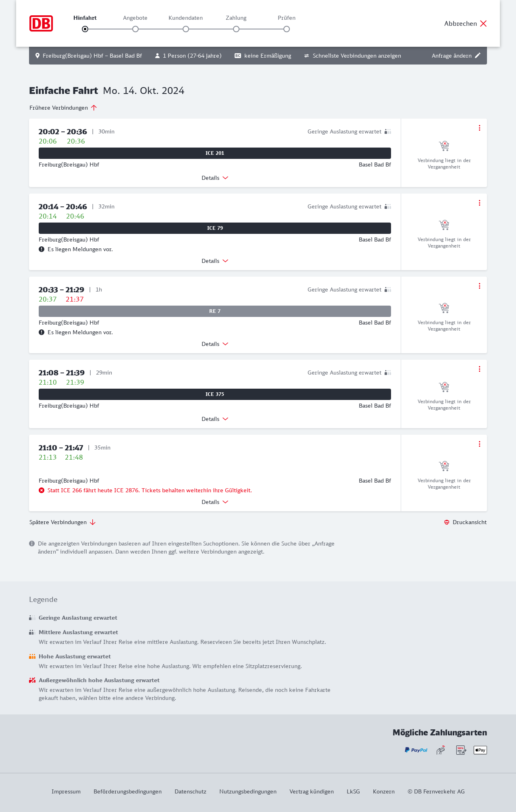The width and height of the screenshot is (516, 812).
Task: Select the Zahlung step in progress bar
Action: coord(236,29)
